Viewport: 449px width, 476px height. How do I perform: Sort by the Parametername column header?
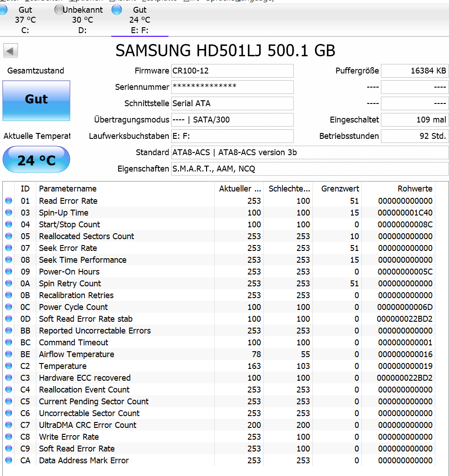click(125, 189)
